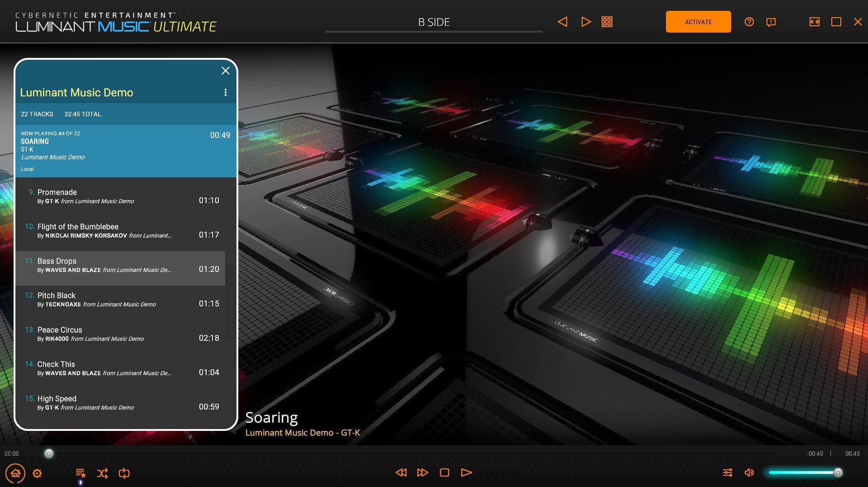
Task: Toggle shuffle playback
Action: click(102, 473)
